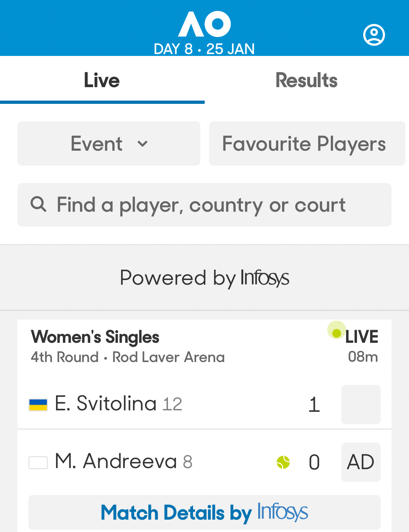Switch to the Live tab
The image size is (409, 532).
102,81
